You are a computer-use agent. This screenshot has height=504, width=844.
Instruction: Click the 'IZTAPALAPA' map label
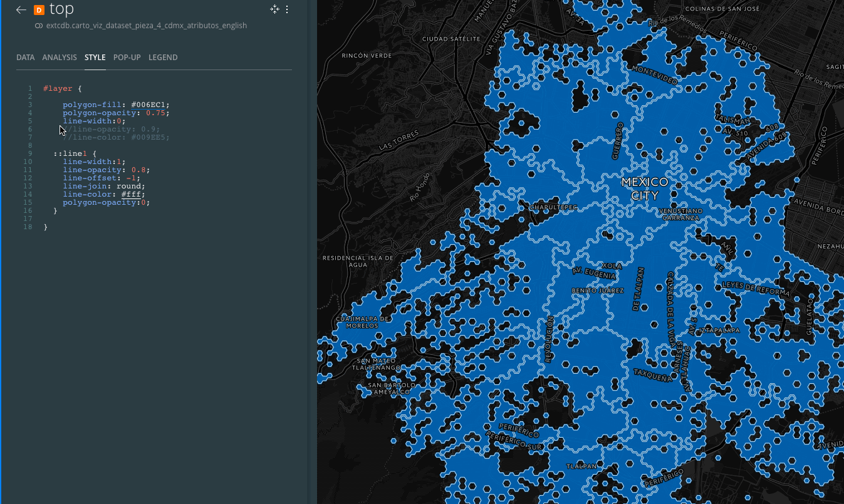(x=719, y=330)
